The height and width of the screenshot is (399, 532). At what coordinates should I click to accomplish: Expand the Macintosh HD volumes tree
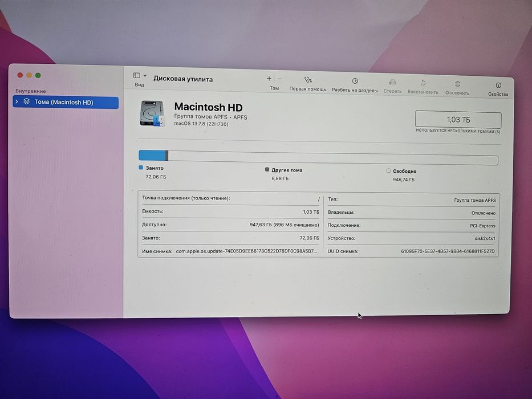[17, 102]
